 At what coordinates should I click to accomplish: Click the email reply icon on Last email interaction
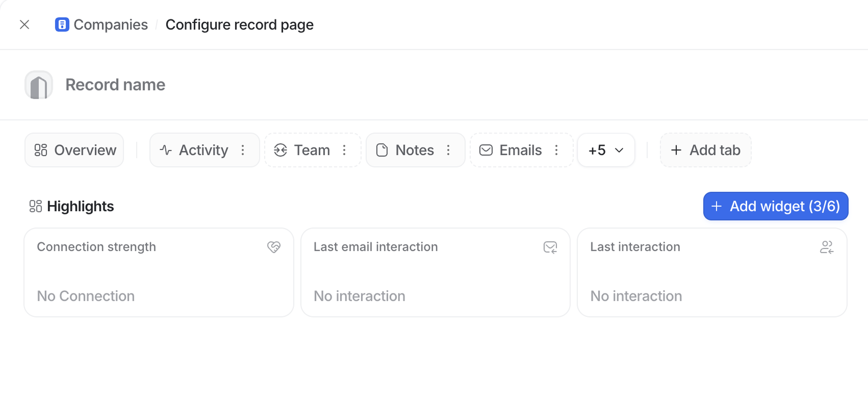tap(550, 247)
